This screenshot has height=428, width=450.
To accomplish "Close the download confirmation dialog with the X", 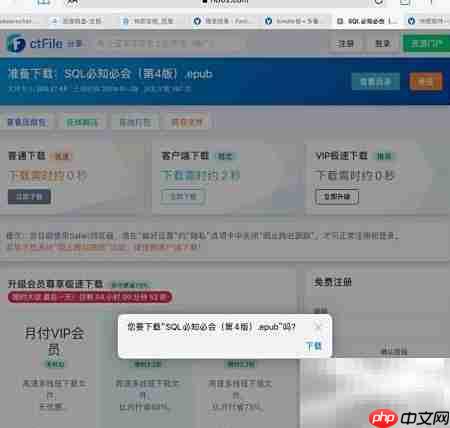I will click(318, 326).
